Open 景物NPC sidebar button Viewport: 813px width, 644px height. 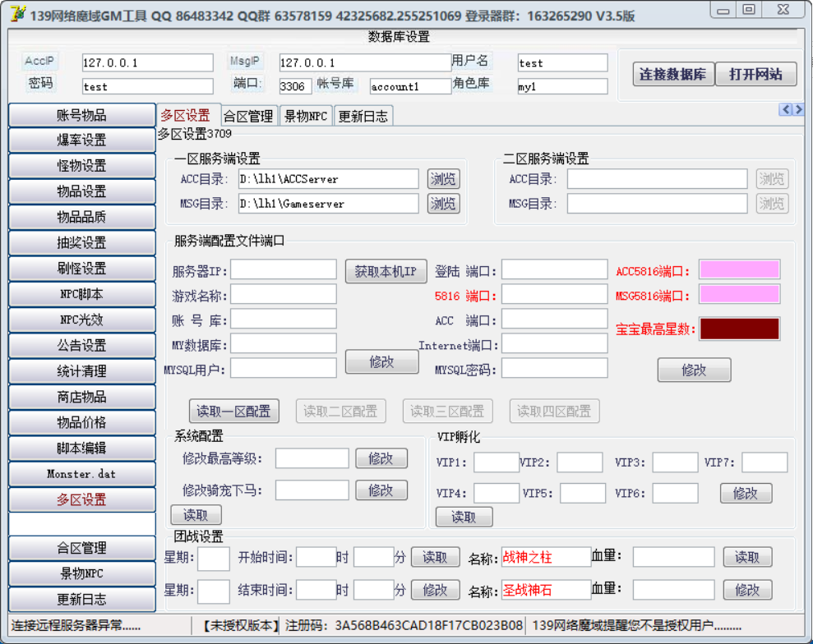coord(82,573)
